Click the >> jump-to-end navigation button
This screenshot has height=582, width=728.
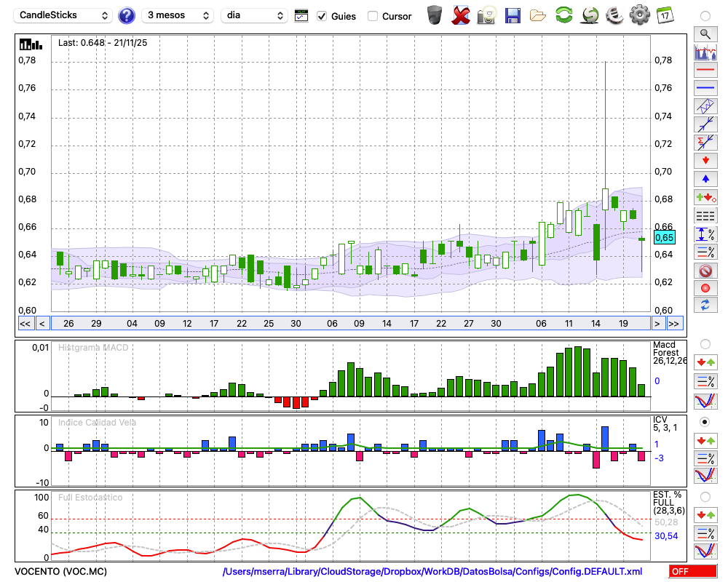(674, 323)
